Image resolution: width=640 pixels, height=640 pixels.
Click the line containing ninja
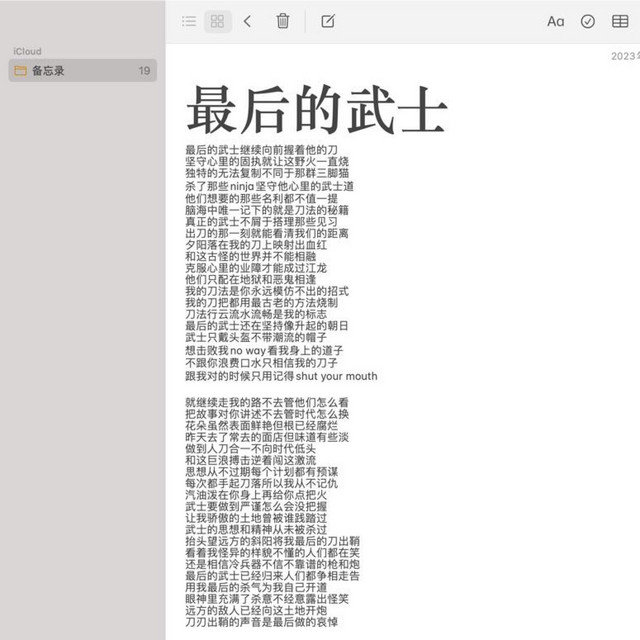[269, 187]
